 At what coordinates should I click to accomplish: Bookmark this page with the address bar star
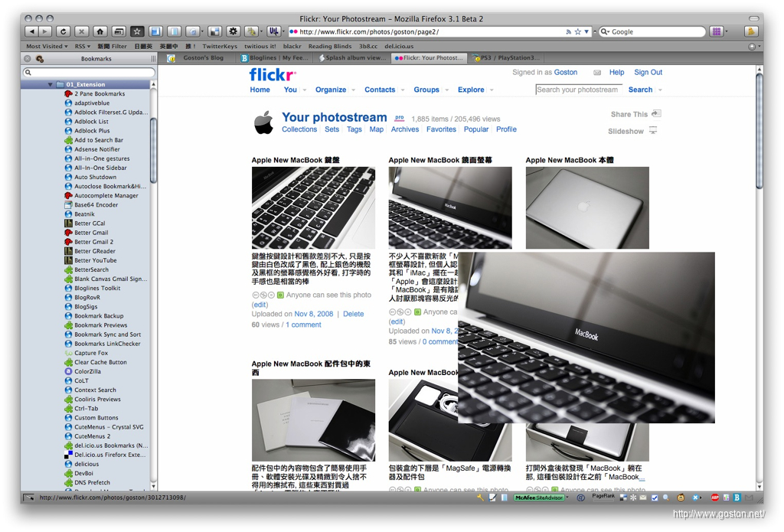click(577, 31)
